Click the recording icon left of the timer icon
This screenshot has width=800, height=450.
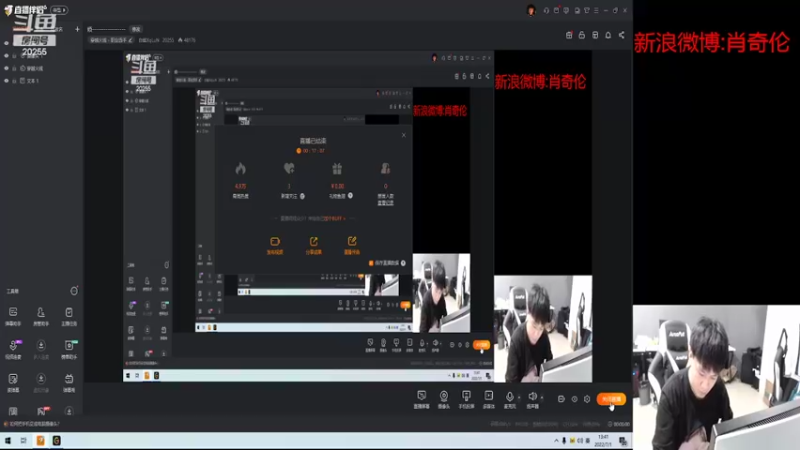[x=561, y=399]
